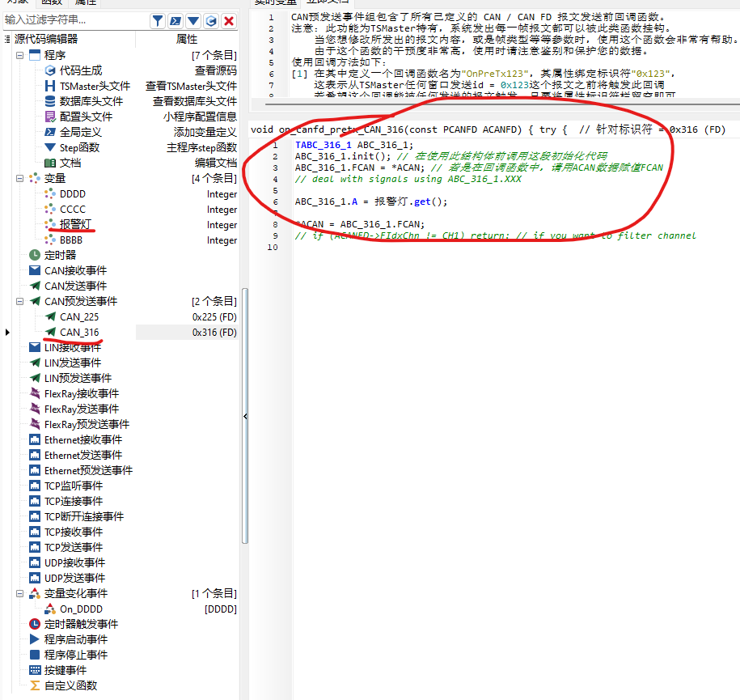Select FlexRay发送事件 item
The image size is (740, 700).
tap(82, 409)
